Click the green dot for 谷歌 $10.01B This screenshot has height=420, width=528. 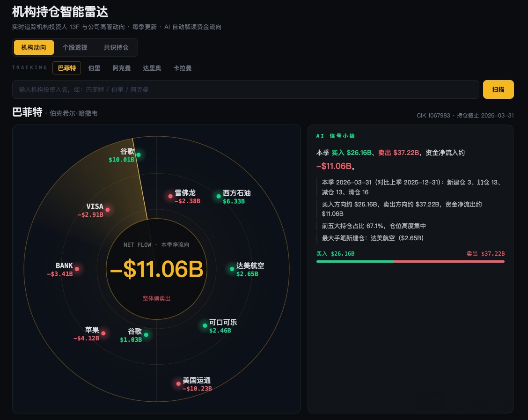point(139,155)
